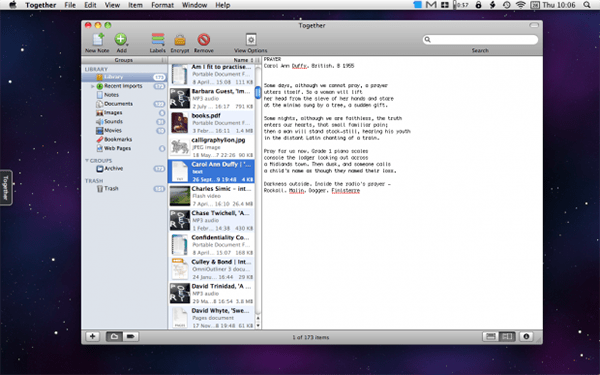Open the Labels toolbar icon

158,39
